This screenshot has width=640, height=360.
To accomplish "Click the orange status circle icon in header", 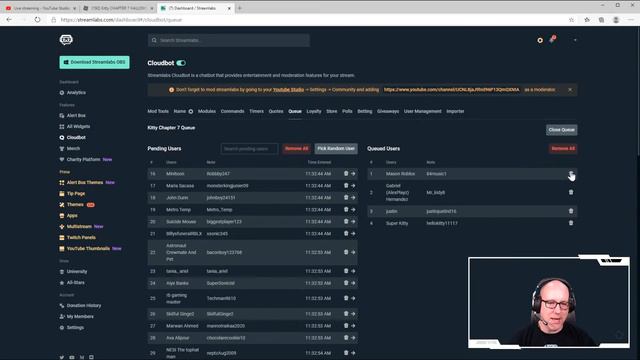I will pos(540,40).
